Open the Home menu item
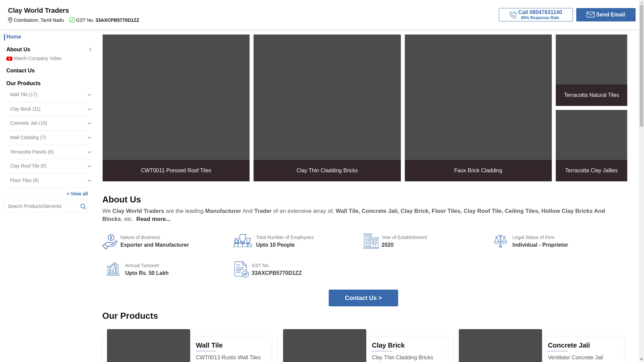The image size is (644, 362). click(x=14, y=37)
